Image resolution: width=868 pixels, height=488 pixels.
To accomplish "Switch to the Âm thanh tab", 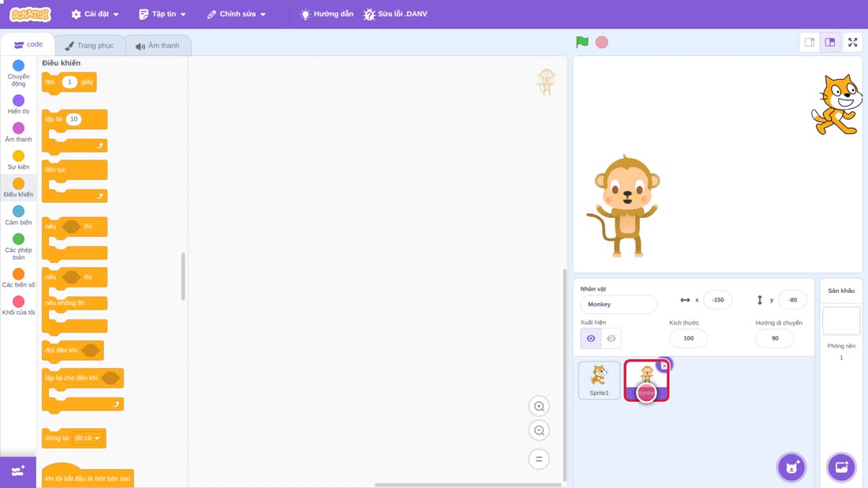I will click(x=158, y=46).
